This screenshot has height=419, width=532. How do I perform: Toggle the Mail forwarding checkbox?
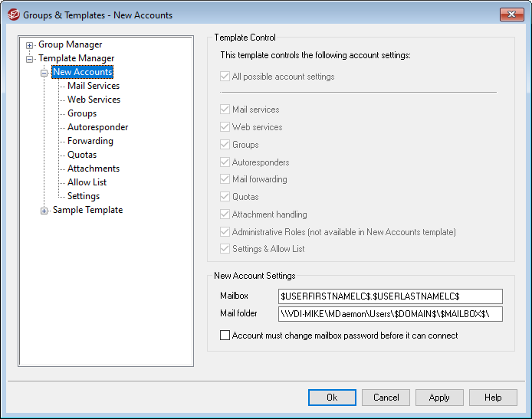pyautogui.click(x=225, y=179)
